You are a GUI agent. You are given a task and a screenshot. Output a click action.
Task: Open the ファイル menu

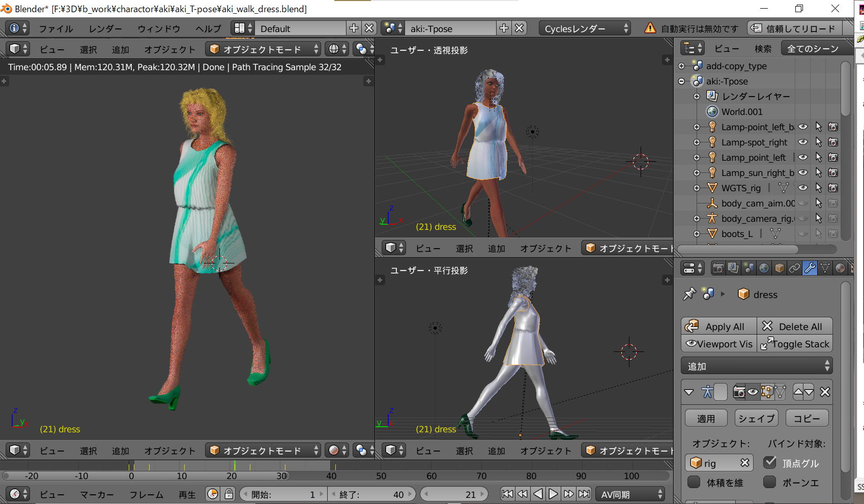(x=56, y=28)
